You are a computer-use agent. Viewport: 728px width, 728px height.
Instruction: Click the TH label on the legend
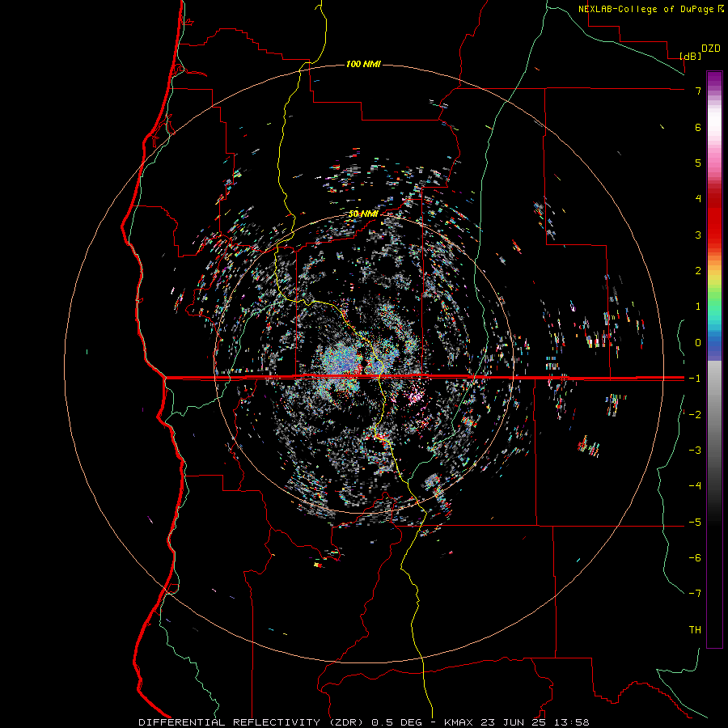tap(695, 630)
